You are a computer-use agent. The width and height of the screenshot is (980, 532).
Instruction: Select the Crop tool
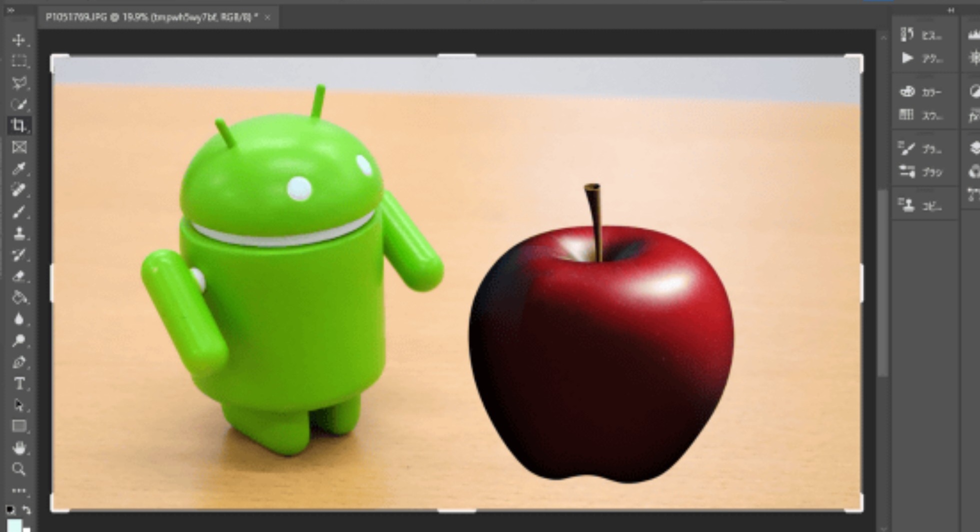(19, 125)
